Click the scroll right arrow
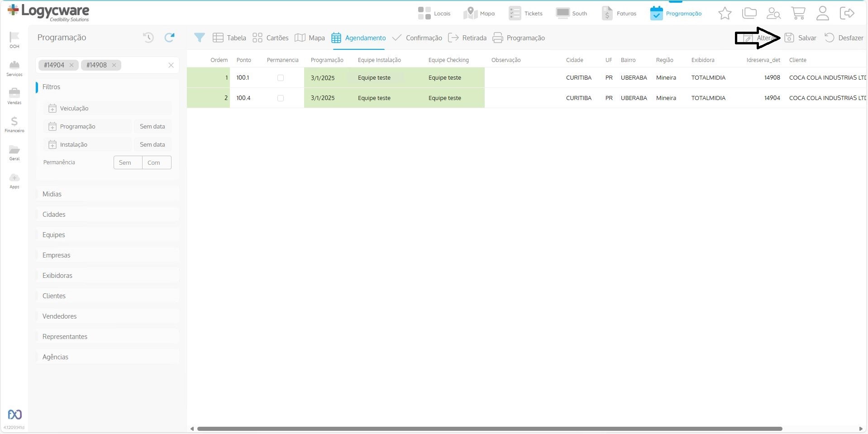 click(x=861, y=429)
